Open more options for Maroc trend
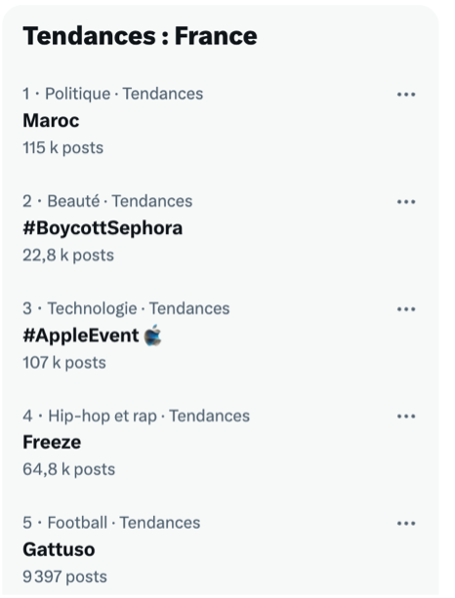Viewport: 455px width, 598px height. tap(406, 94)
